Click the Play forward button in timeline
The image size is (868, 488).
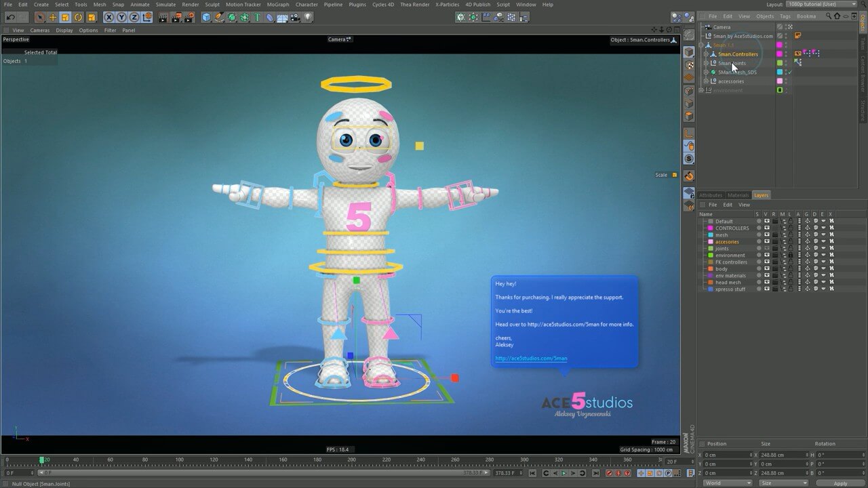click(564, 473)
